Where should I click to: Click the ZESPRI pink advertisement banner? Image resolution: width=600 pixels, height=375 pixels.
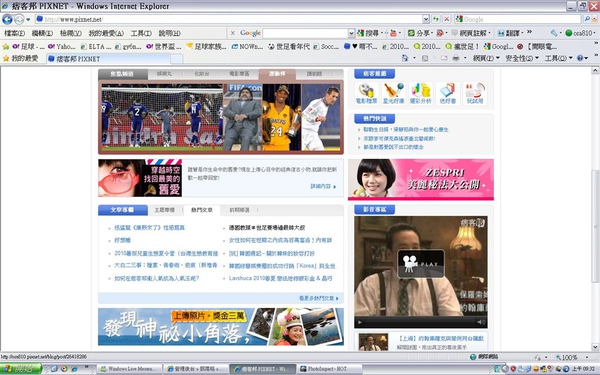[x=421, y=179]
